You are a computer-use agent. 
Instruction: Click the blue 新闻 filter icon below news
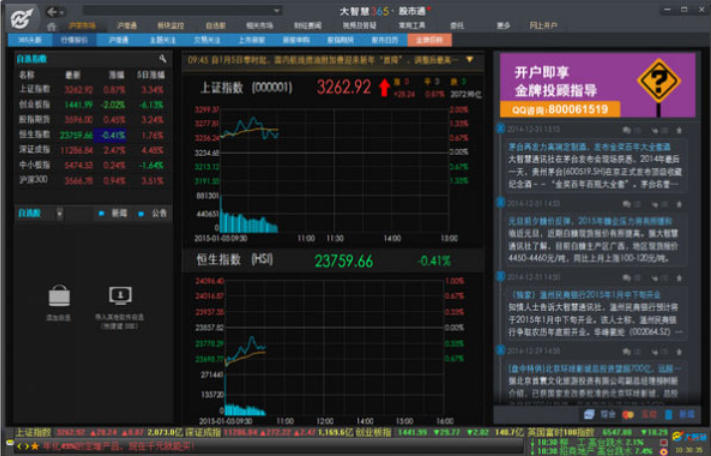click(x=668, y=414)
